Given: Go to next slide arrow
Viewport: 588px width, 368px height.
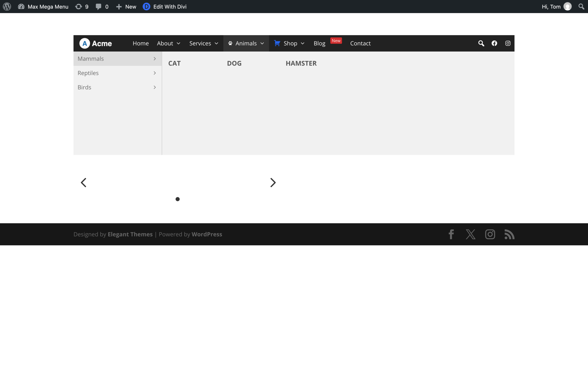Looking at the screenshot, I should coord(273,183).
